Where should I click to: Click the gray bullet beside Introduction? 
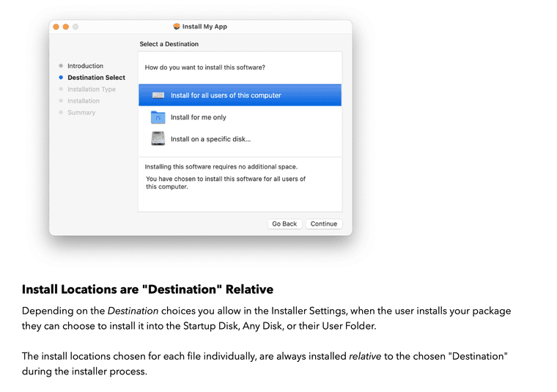coord(61,66)
